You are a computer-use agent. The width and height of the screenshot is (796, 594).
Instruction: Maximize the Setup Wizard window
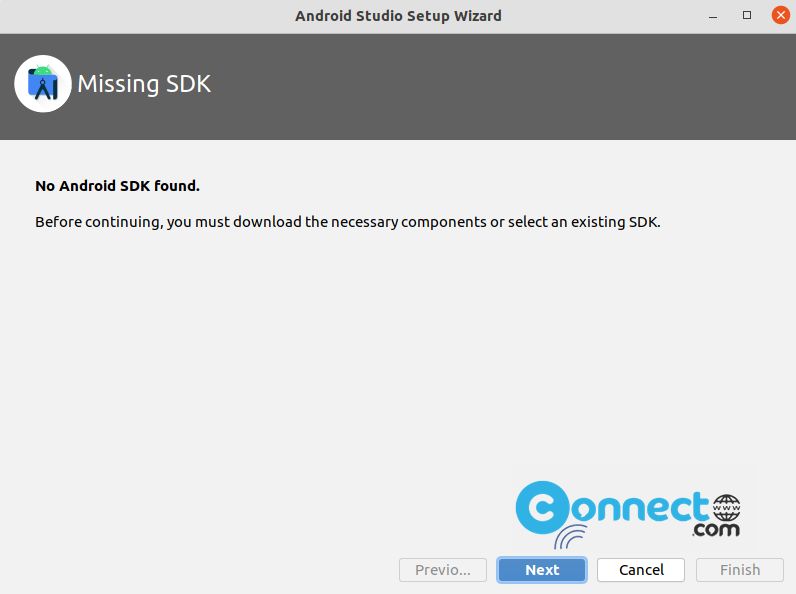(x=747, y=15)
